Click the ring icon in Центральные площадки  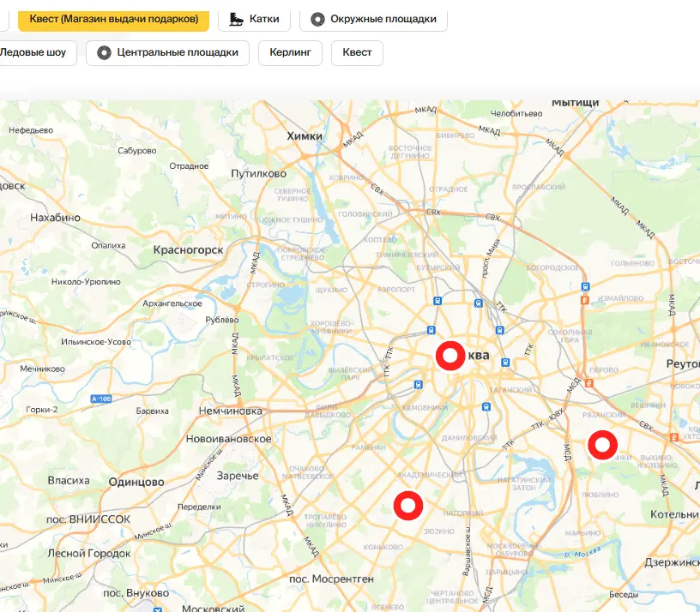click(x=104, y=52)
